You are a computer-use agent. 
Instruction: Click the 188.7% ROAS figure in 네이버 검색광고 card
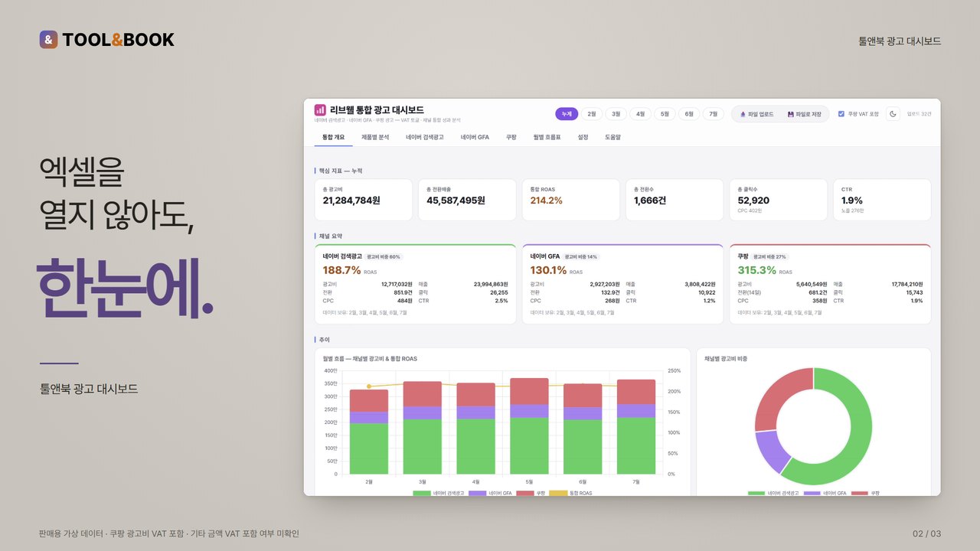coord(341,270)
